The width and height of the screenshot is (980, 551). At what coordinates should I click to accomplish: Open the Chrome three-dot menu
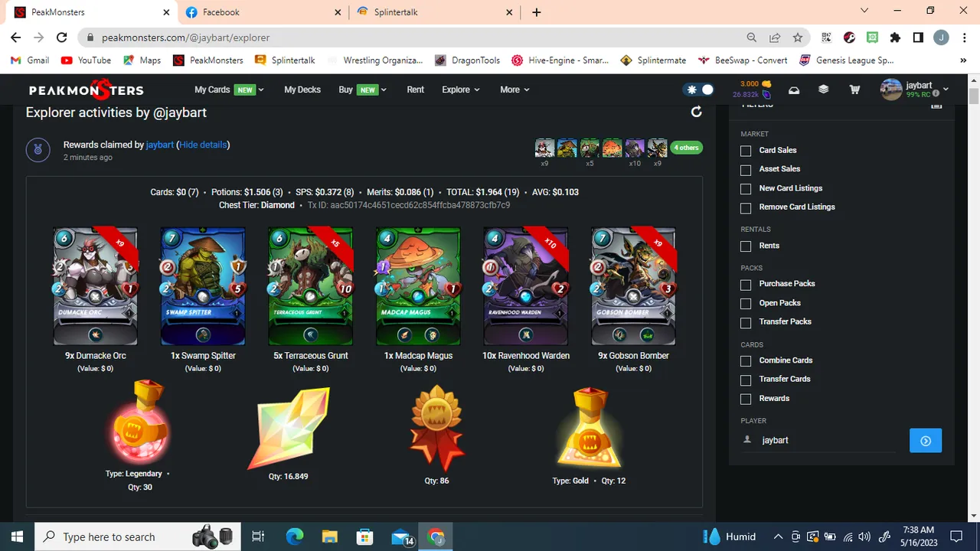coord(964,37)
